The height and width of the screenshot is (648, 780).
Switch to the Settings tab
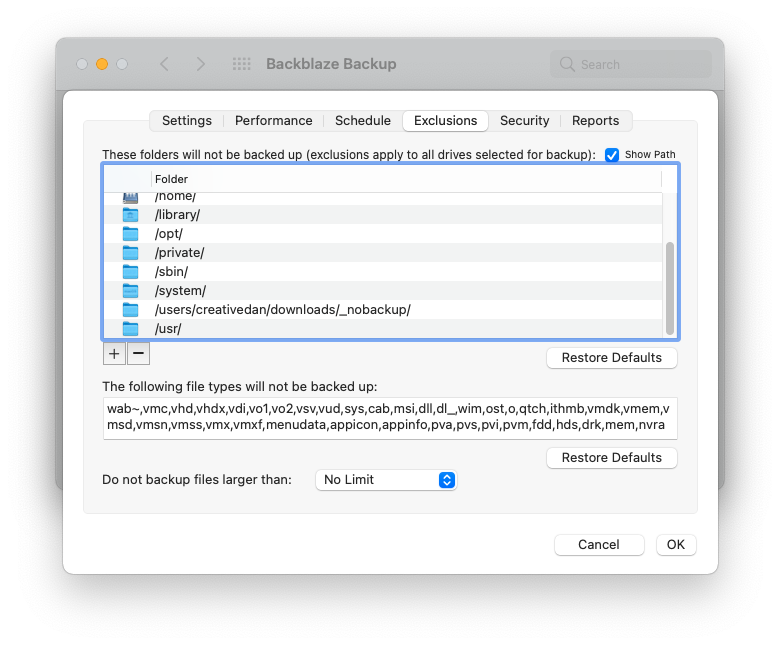click(x=187, y=121)
